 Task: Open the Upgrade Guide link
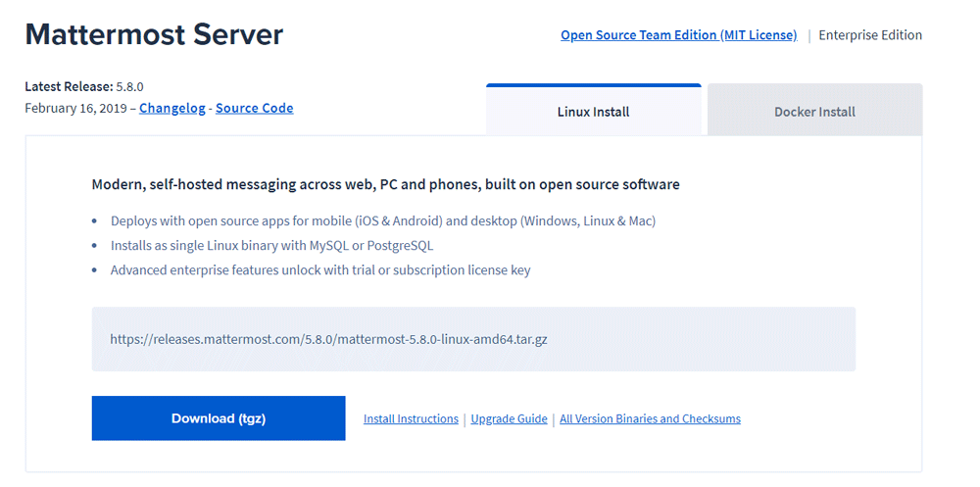509,418
